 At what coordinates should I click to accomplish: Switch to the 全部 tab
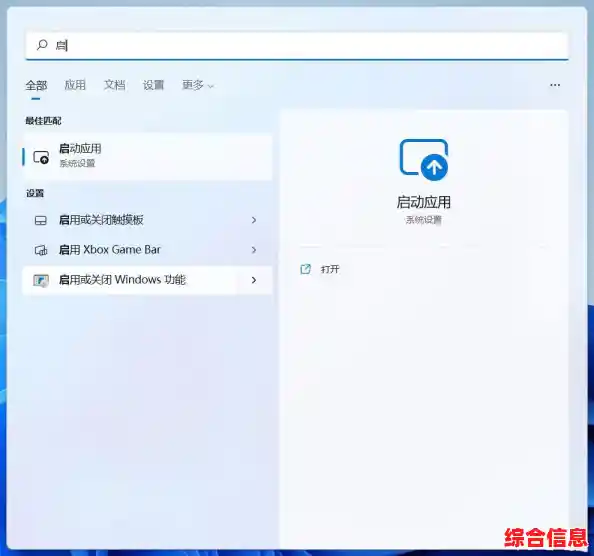pyautogui.click(x=36, y=85)
